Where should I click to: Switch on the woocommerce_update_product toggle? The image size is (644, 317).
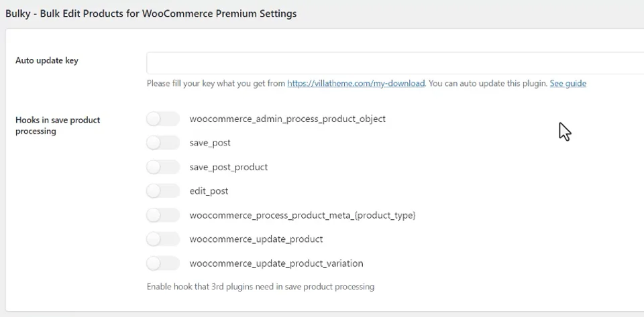pyautogui.click(x=163, y=239)
